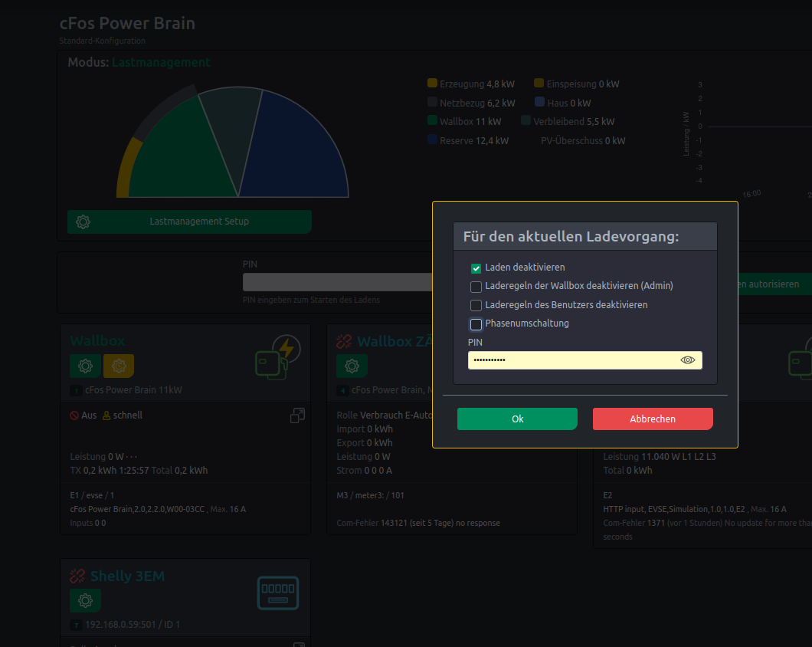Click the Wallbox 11 kW legend swatch
This screenshot has height=647, width=812.
(432, 120)
